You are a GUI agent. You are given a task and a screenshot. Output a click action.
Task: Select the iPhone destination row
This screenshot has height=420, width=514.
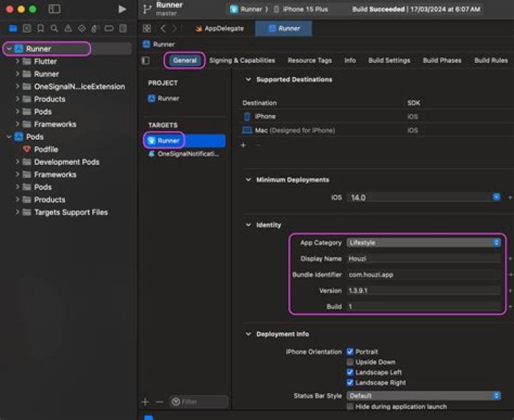pos(377,116)
